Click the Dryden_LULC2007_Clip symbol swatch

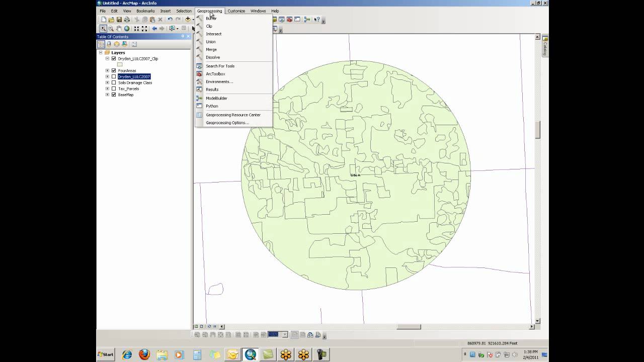pyautogui.click(x=120, y=64)
